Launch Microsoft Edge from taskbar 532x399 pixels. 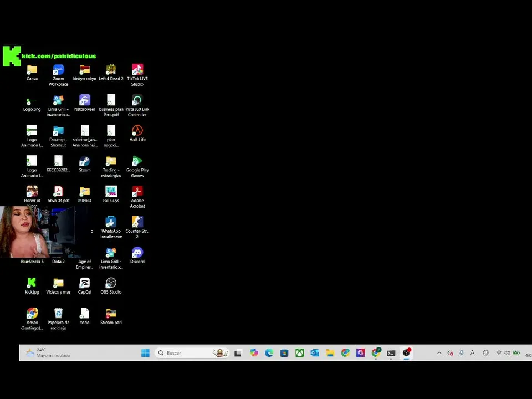tap(269, 353)
